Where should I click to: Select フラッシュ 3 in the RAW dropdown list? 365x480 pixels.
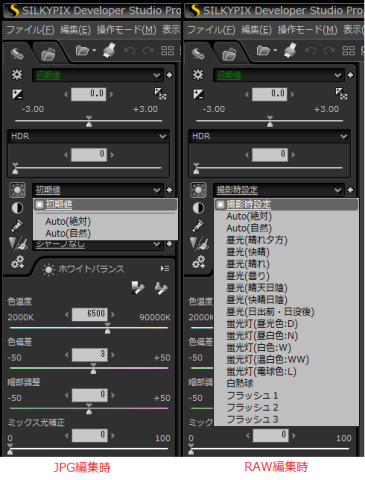286,419
